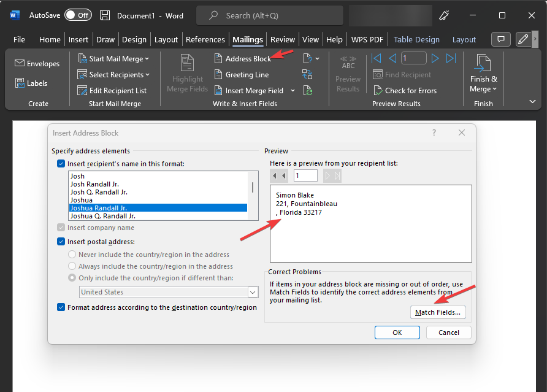This screenshot has width=547, height=392.
Task: Click the preview record number field
Action: [305, 175]
